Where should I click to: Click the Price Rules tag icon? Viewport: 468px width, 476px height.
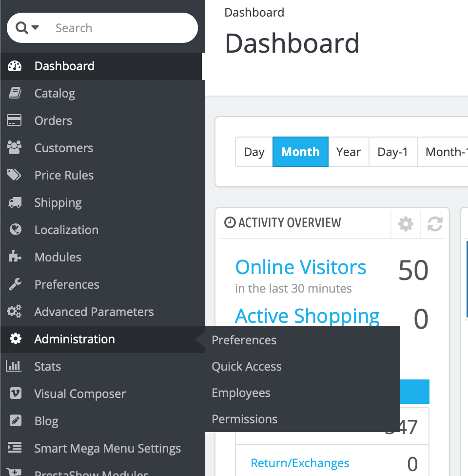[14, 175]
